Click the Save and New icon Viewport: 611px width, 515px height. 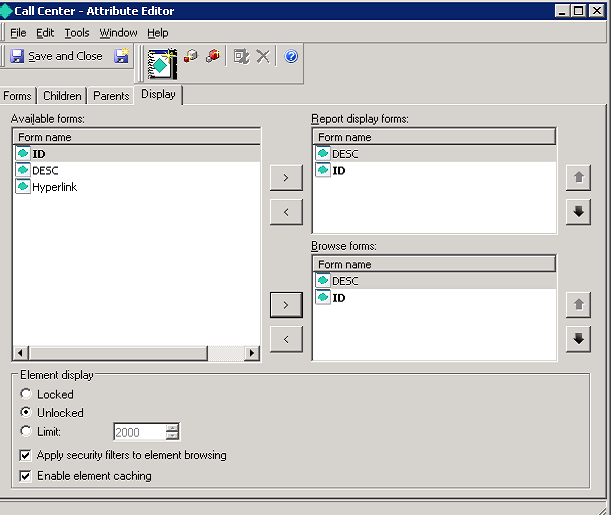click(121, 57)
